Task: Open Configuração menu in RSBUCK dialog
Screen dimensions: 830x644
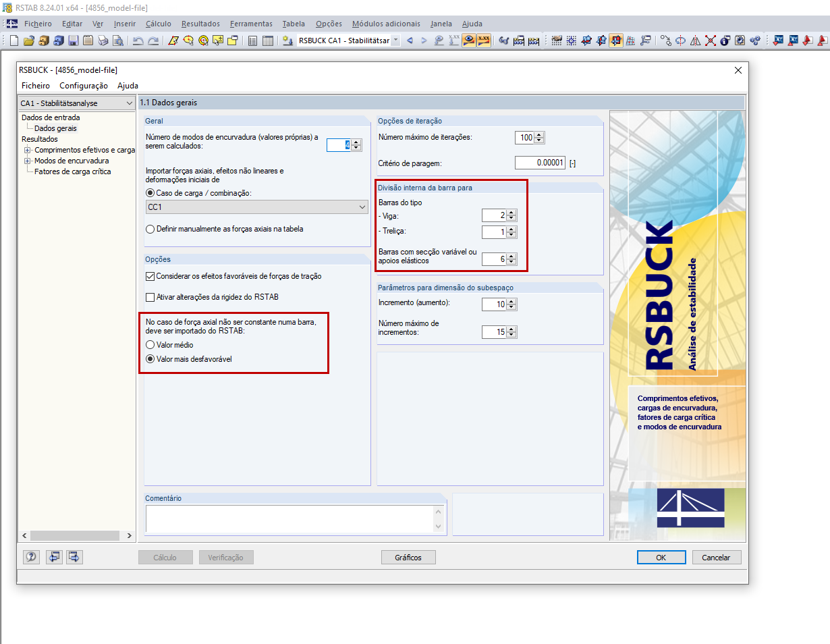Action: (x=84, y=86)
